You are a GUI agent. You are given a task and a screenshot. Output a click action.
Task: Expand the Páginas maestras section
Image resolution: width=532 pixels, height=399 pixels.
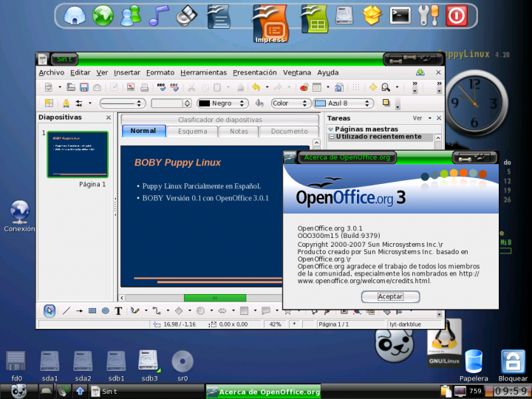[x=330, y=129]
